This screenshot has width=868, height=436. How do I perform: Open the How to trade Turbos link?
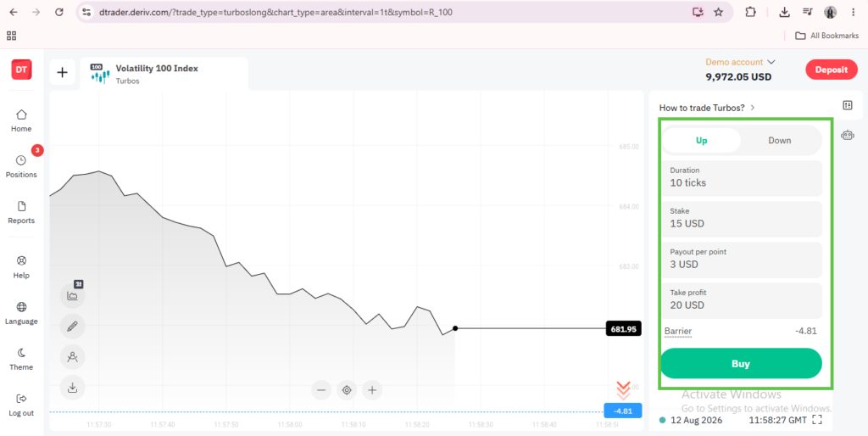pos(707,108)
